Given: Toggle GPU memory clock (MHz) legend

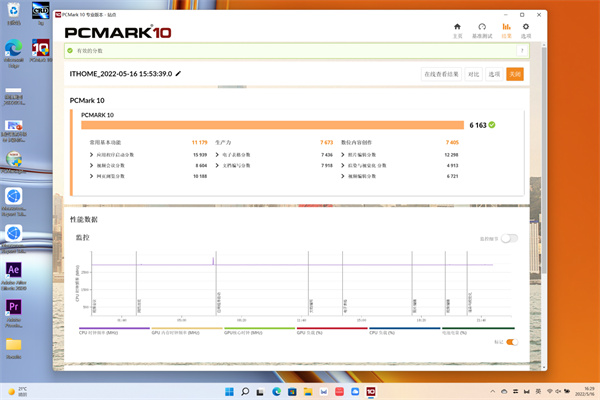Looking at the screenshot, I should coord(187,331).
